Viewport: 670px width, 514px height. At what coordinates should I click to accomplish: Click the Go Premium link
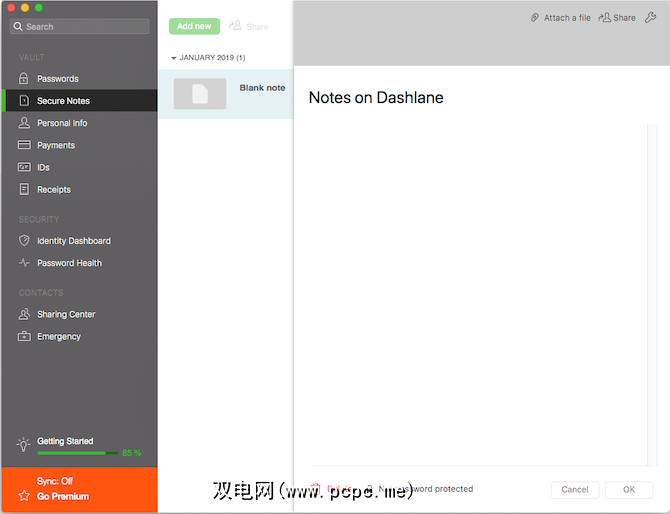pyautogui.click(x=63, y=496)
